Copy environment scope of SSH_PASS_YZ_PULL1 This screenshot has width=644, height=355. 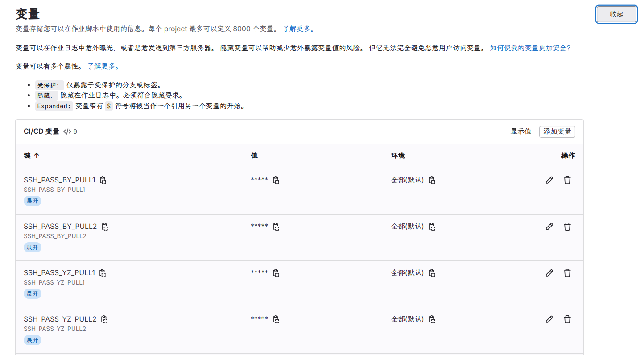tap(432, 273)
